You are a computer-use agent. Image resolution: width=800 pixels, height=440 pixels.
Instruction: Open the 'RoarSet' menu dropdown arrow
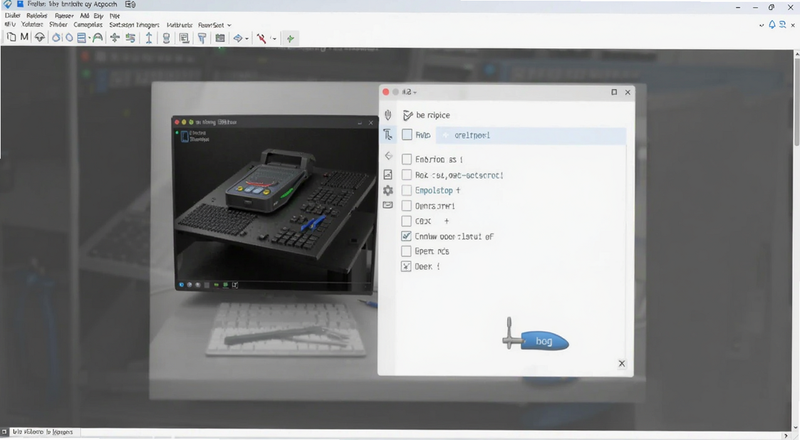[229, 25]
